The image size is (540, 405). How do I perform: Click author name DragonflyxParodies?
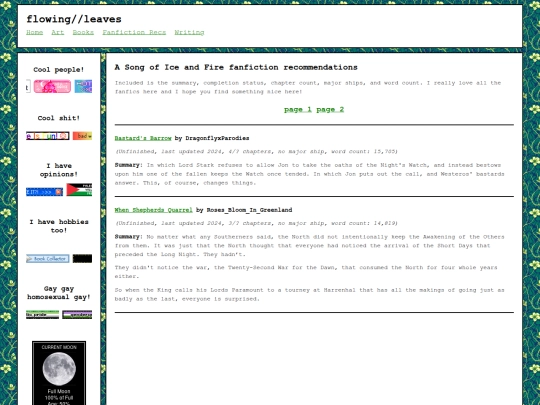click(217, 138)
